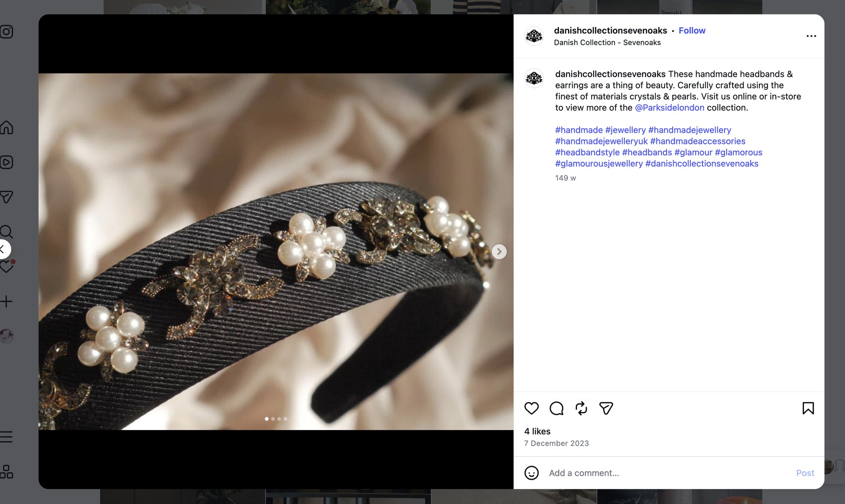845x504 pixels.
Task: Open #danishcollectionsevenoaks hashtag
Action: pos(702,163)
